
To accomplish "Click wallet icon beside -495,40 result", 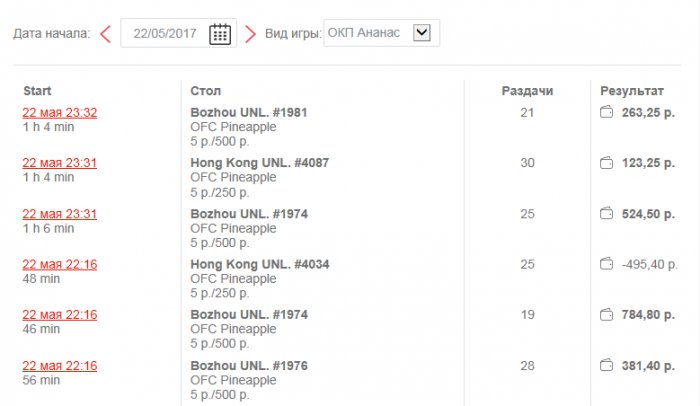I will click(605, 264).
